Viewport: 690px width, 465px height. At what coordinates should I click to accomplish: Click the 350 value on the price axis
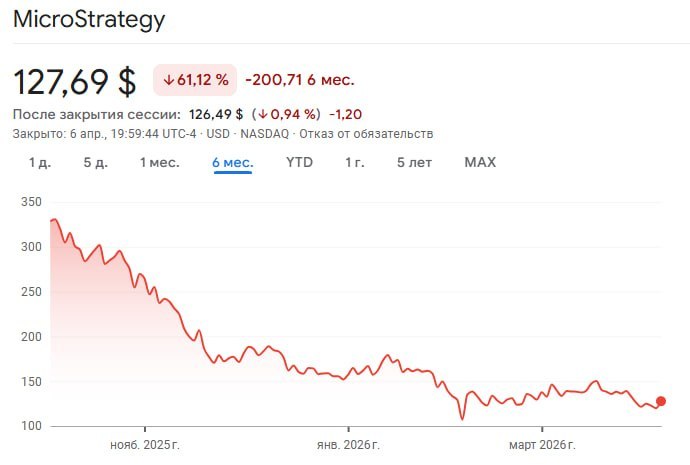click(30, 202)
